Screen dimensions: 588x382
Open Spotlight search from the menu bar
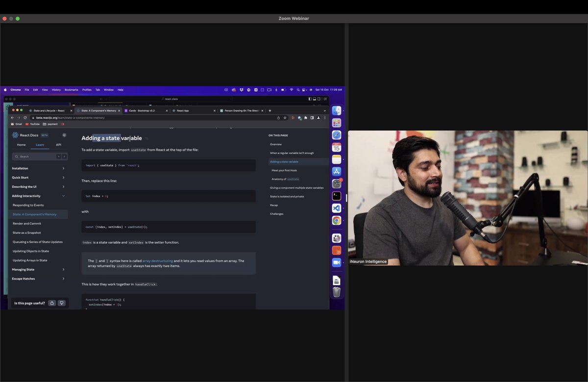pos(298,89)
